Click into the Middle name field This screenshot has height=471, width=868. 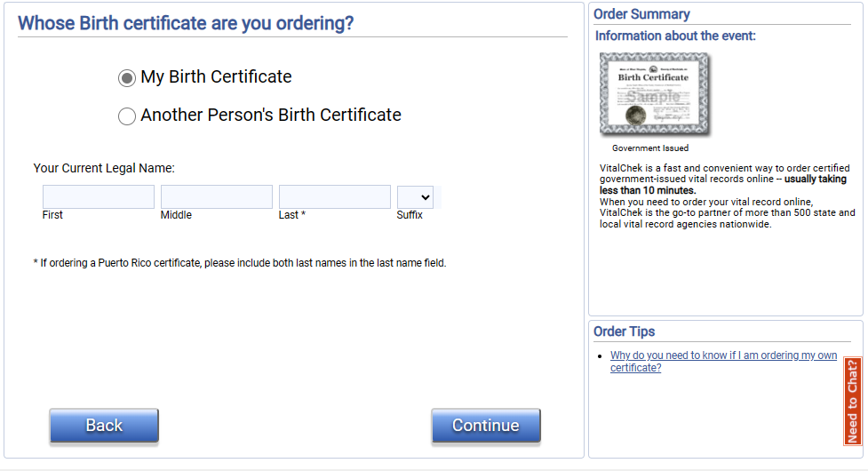(217, 196)
